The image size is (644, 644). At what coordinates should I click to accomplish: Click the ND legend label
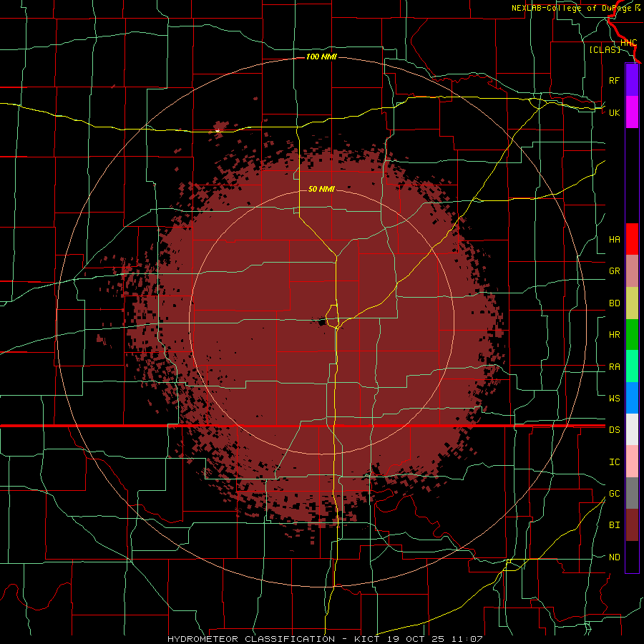(615, 557)
